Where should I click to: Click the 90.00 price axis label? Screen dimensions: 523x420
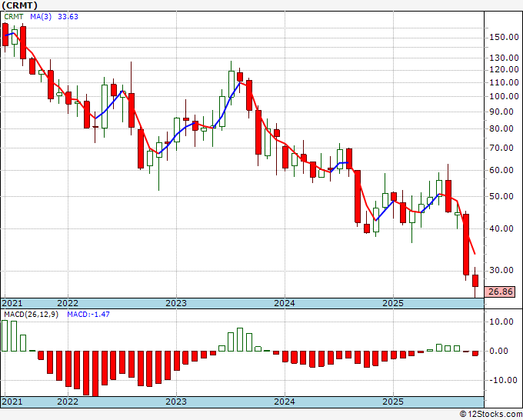501,112
